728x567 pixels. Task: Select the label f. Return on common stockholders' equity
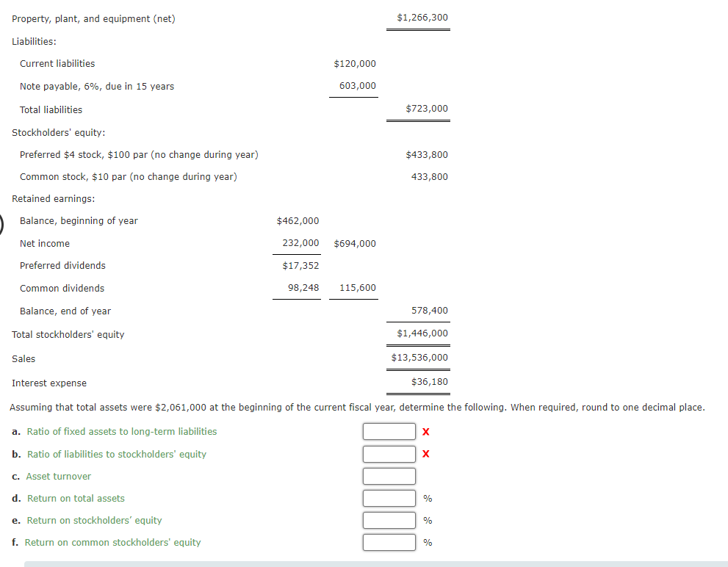(106, 542)
